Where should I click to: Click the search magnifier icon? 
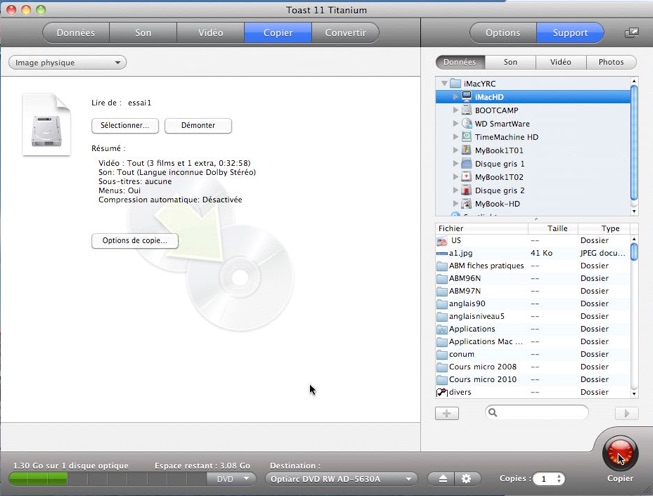[493, 412]
